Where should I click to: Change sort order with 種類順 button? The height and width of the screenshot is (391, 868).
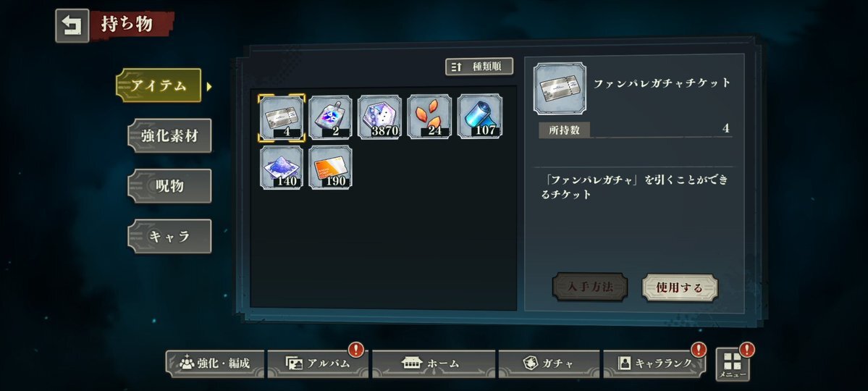point(479,67)
